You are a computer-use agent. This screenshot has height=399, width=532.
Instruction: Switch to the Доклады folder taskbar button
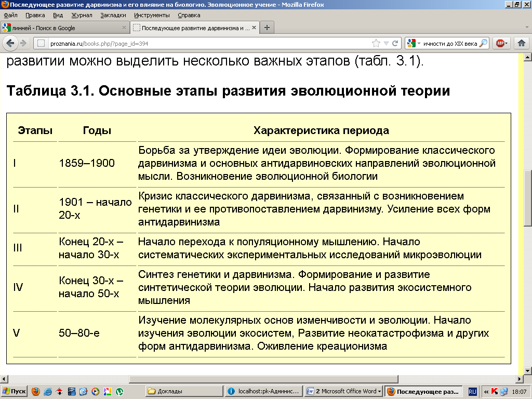184,391
